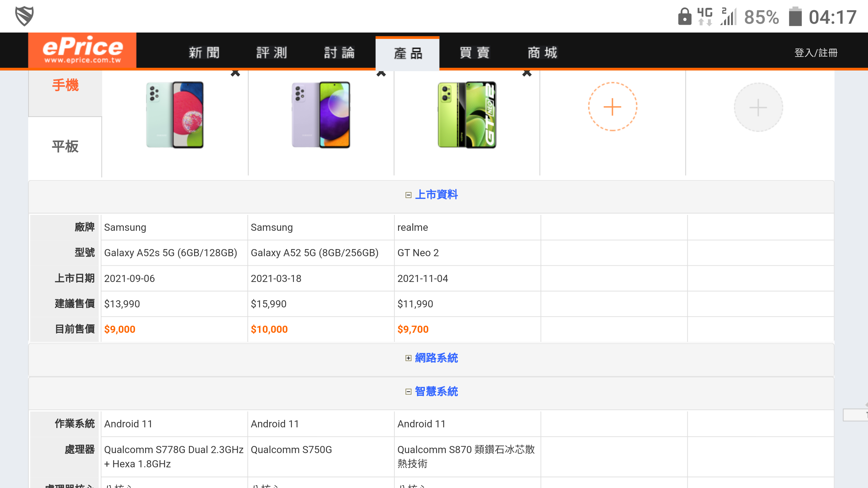The image size is (868, 488).
Task: Collapse the 上市資料 section
Action: point(432,195)
